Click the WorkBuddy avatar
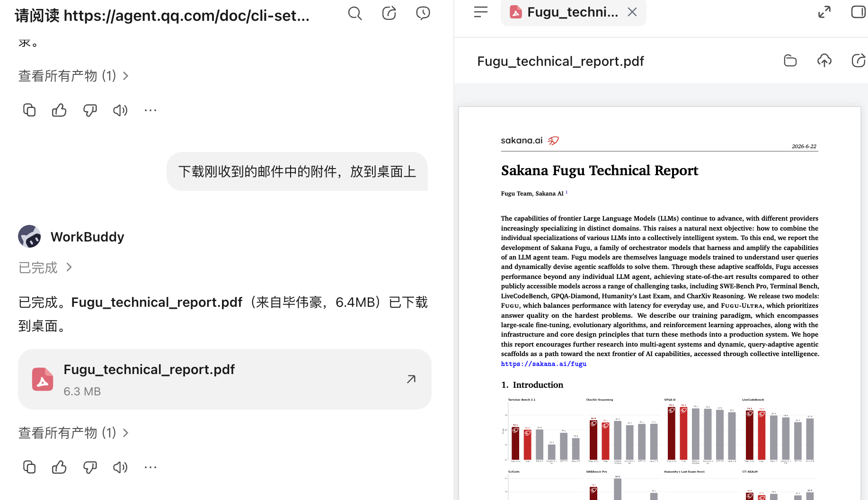868x500 pixels. tap(29, 236)
